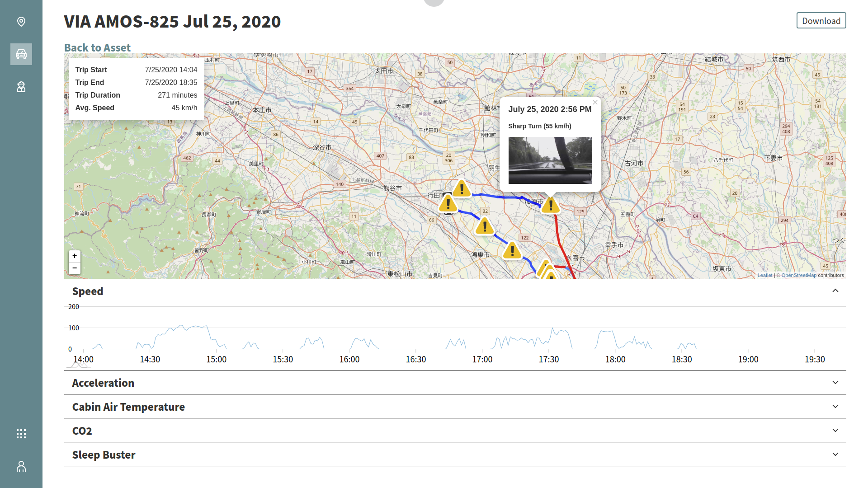The height and width of the screenshot is (488, 868).
Task: Open the driver sidebar icon
Action: point(21,87)
